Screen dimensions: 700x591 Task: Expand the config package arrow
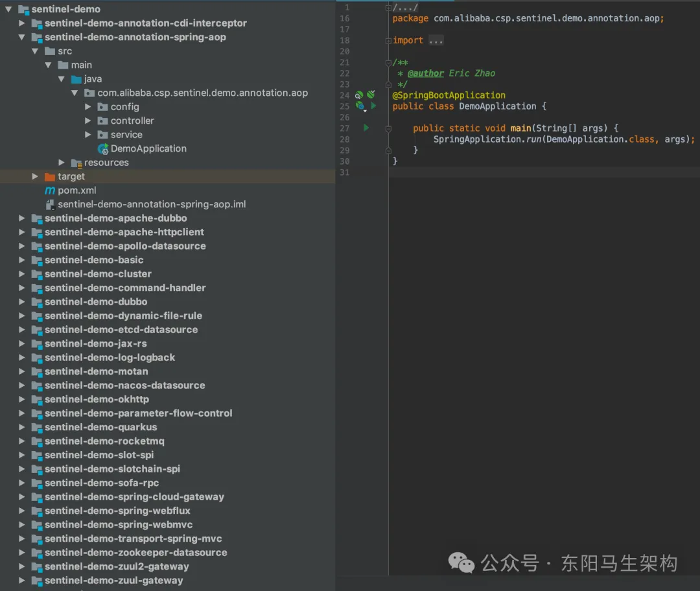87,107
